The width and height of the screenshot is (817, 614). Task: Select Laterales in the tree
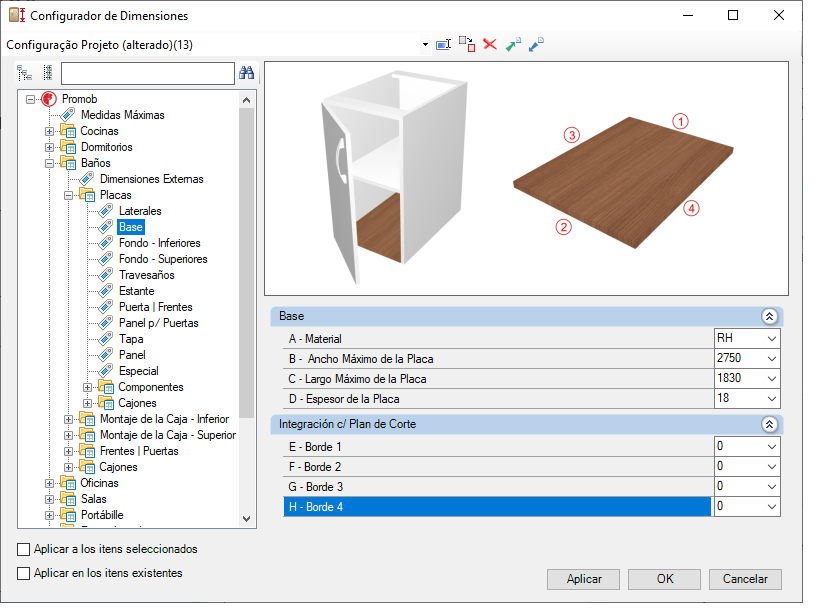[x=140, y=211]
